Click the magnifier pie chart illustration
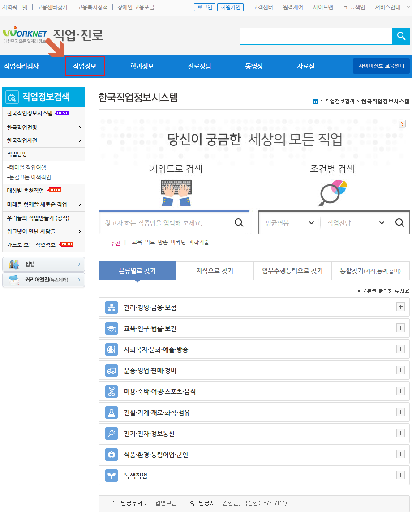This screenshot has height=532, width=412. (333, 193)
